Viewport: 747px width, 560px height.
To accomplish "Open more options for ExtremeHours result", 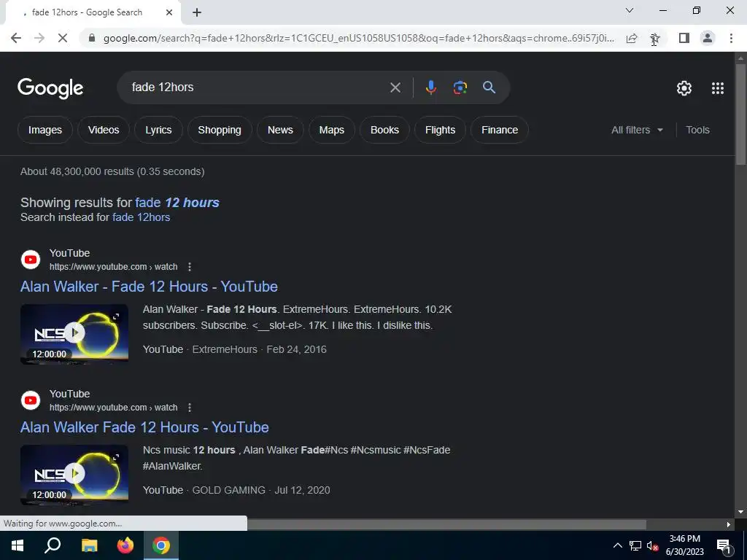I will 190,267.
